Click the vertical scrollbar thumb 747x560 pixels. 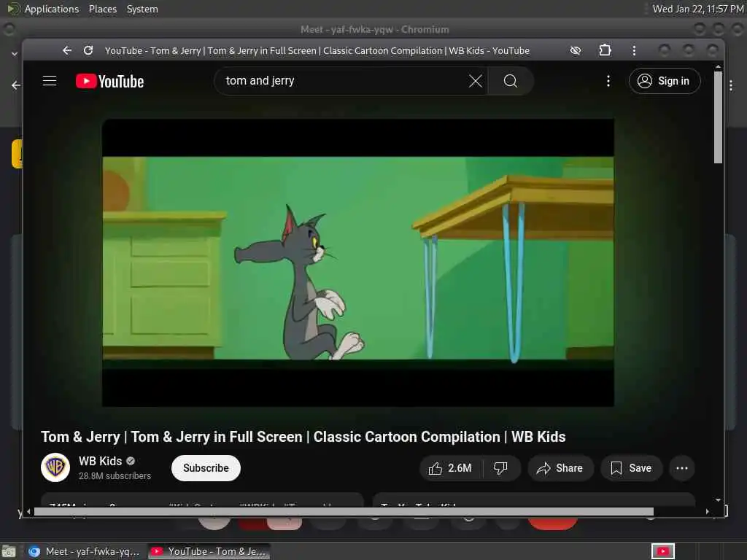point(718,117)
